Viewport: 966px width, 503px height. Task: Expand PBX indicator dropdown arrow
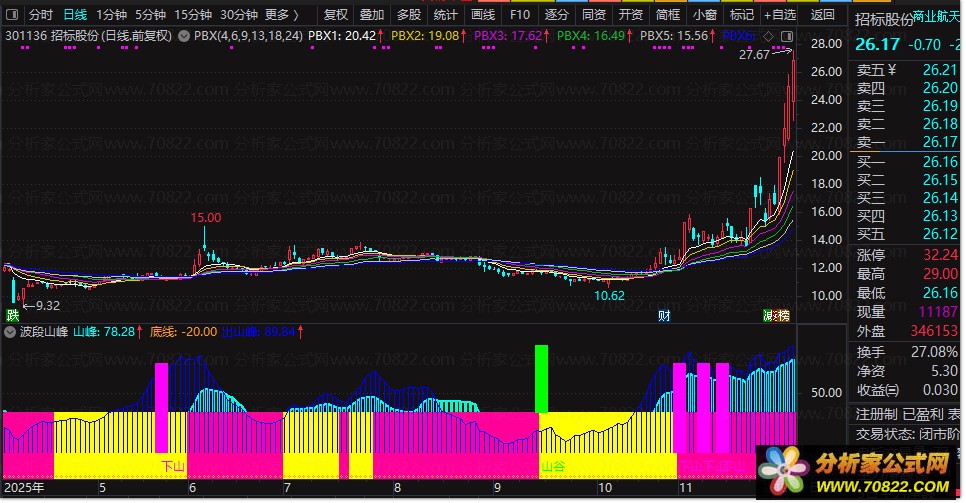click(x=184, y=36)
